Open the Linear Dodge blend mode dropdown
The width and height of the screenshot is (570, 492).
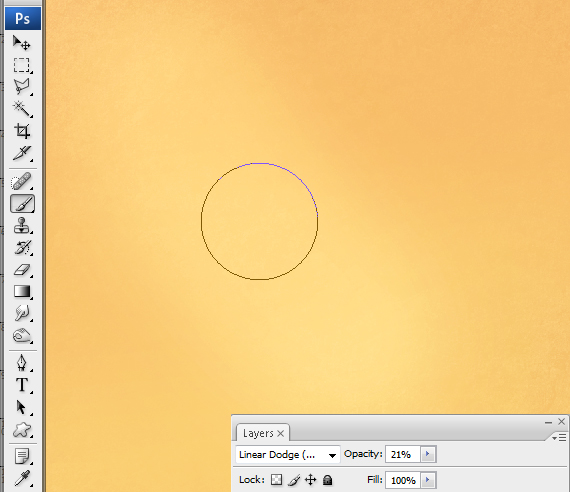(288, 455)
